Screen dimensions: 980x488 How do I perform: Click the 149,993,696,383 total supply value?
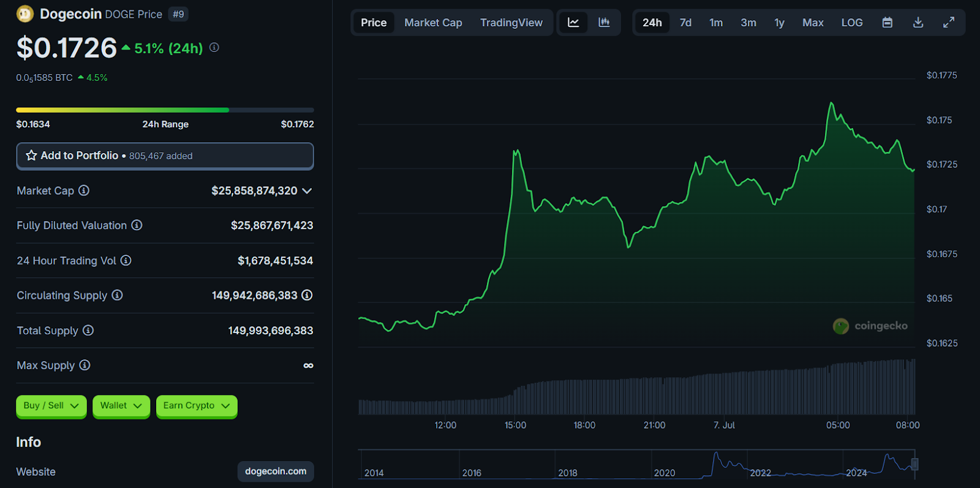(x=271, y=331)
